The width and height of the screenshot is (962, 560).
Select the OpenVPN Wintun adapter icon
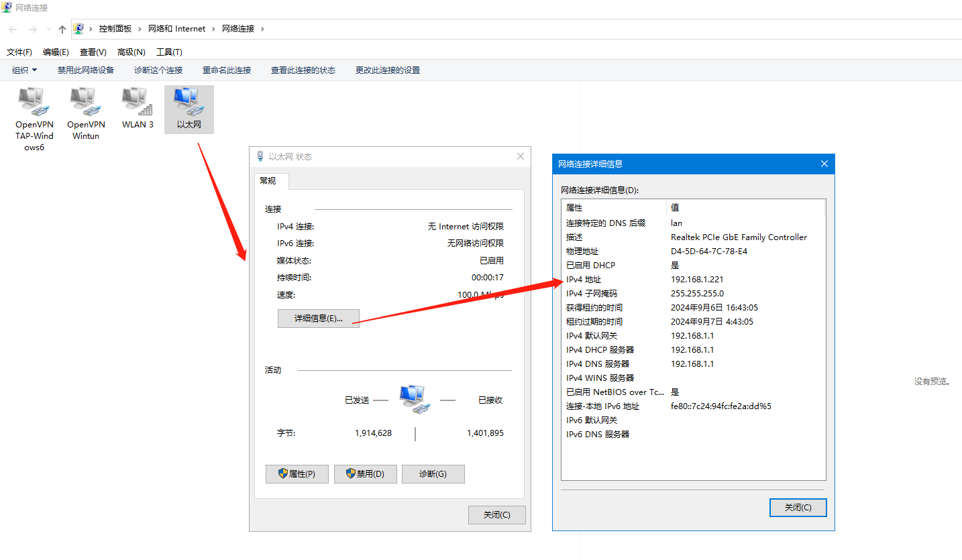[x=86, y=102]
